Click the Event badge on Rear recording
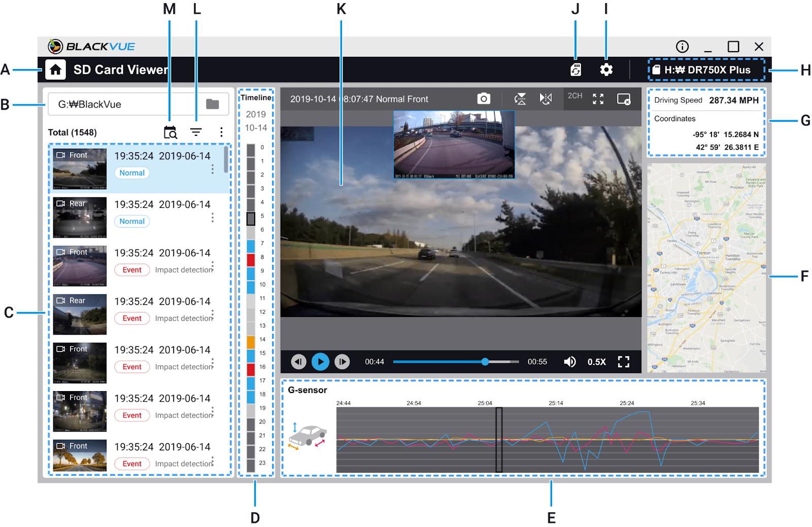Image resolution: width=812 pixels, height=527 pixels. click(x=132, y=319)
